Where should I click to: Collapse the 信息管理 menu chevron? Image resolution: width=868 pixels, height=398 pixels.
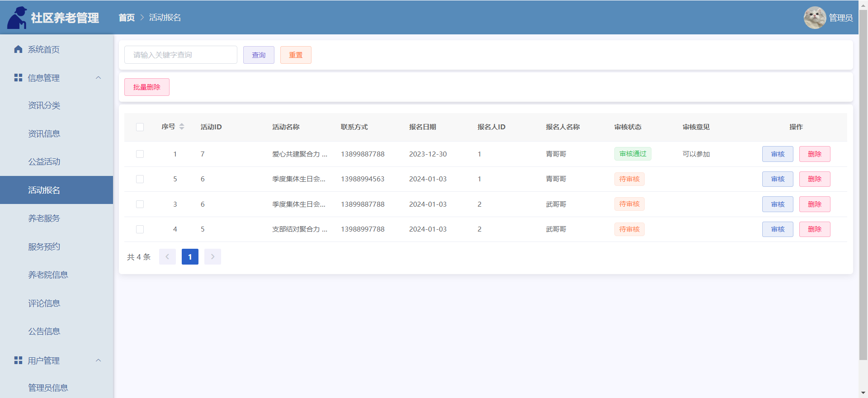pyautogui.click(x=98, y=78)
